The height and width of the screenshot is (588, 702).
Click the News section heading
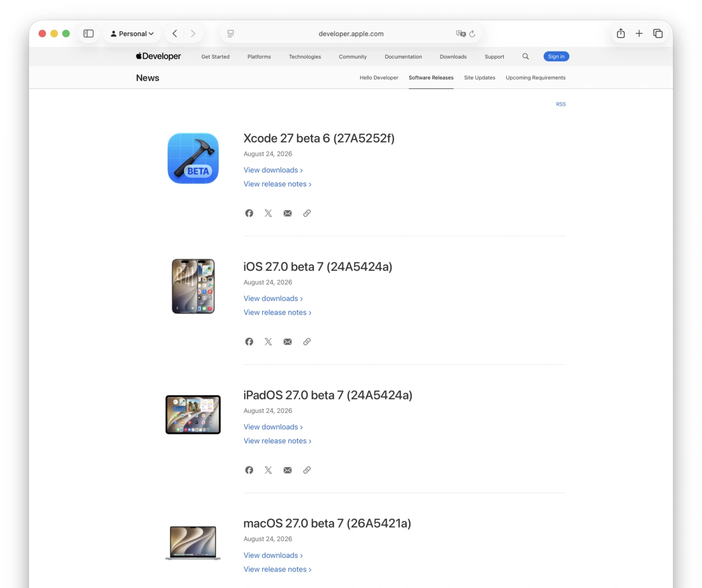pyautogui.click(x=148, y=78)
